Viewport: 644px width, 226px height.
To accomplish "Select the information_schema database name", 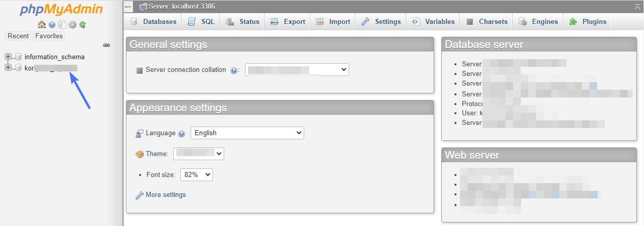I will tap(55, 57).
